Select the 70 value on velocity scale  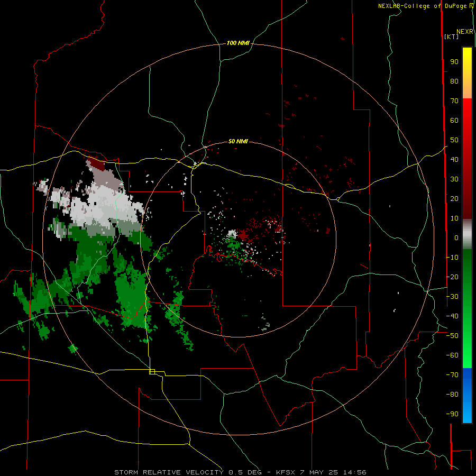(x=454, y=101)
